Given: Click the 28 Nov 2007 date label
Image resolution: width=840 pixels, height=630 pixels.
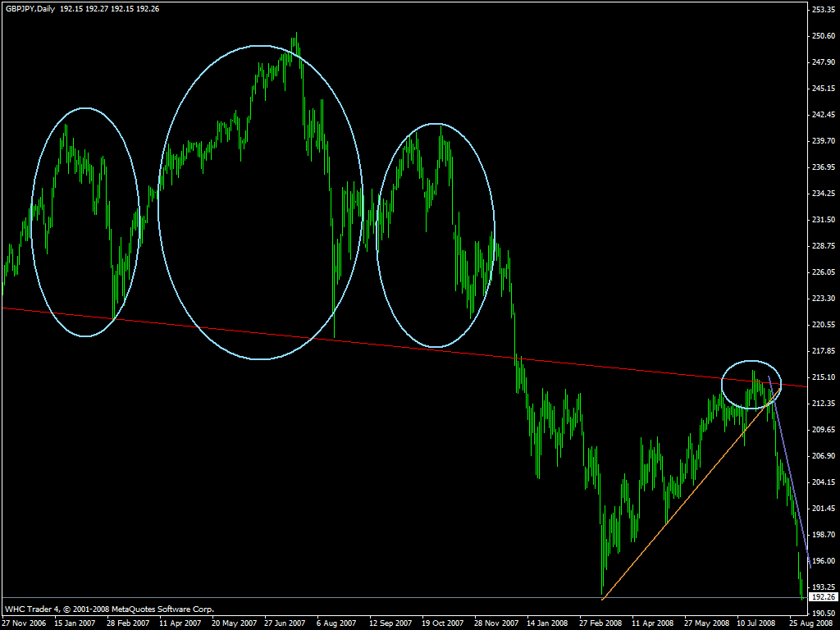Looking at the screenshot, I should point(495,623).
